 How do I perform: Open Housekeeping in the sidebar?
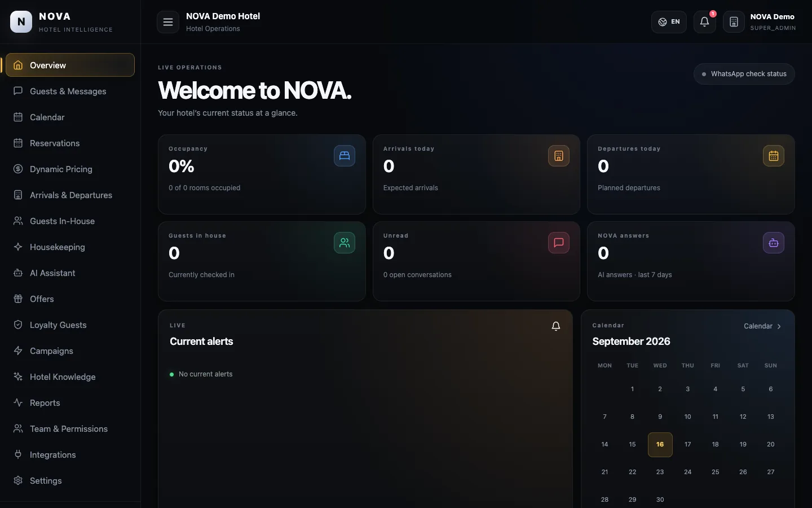(70, 247)
